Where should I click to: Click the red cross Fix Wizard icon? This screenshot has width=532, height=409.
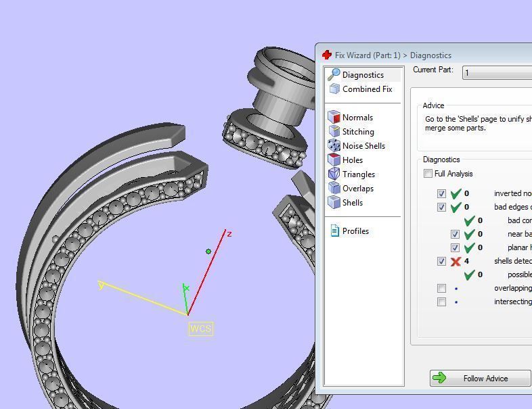click(327, 55)
